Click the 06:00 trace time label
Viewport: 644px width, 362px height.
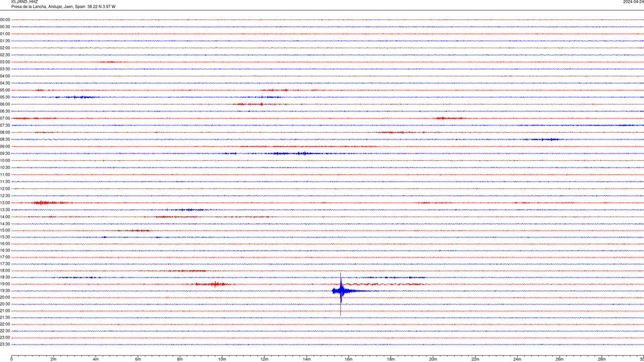(x=5, y=105)
